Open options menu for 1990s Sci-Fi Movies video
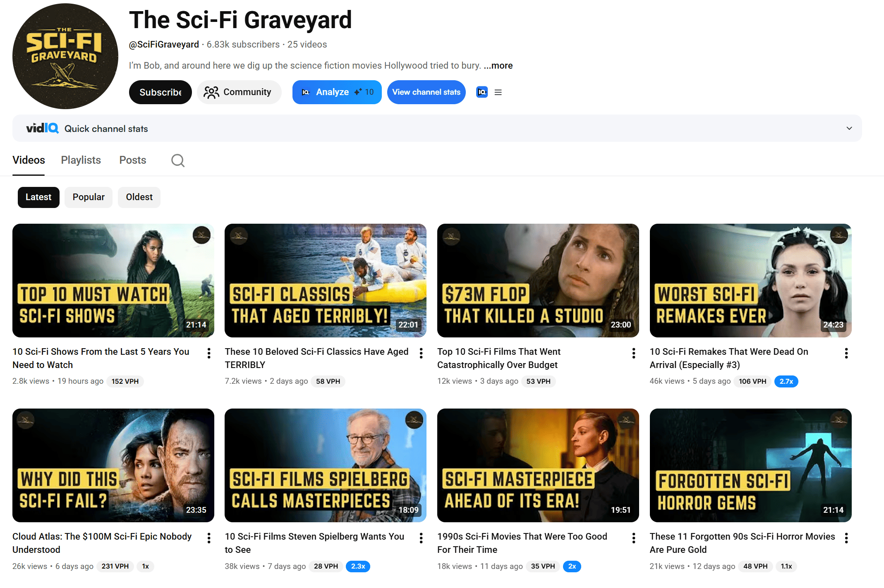Image resolution: width=884 pixels, height=588 pixels. click(634, 538)
